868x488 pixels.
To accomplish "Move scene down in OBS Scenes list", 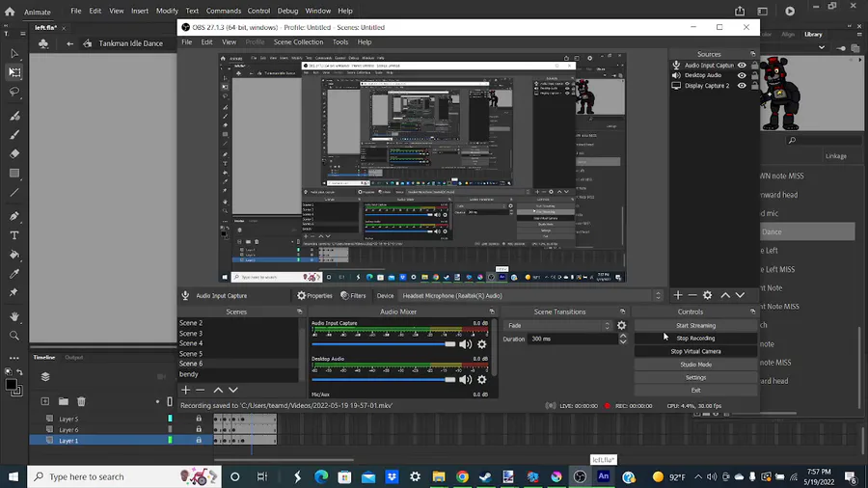I will (x=233, y=390).
